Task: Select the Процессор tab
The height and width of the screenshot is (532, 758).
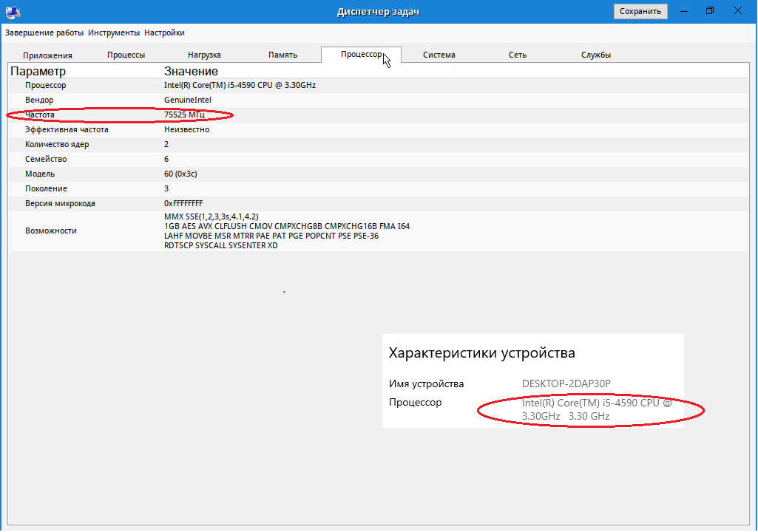Action: pyautogui.click(x=361, y=54)
